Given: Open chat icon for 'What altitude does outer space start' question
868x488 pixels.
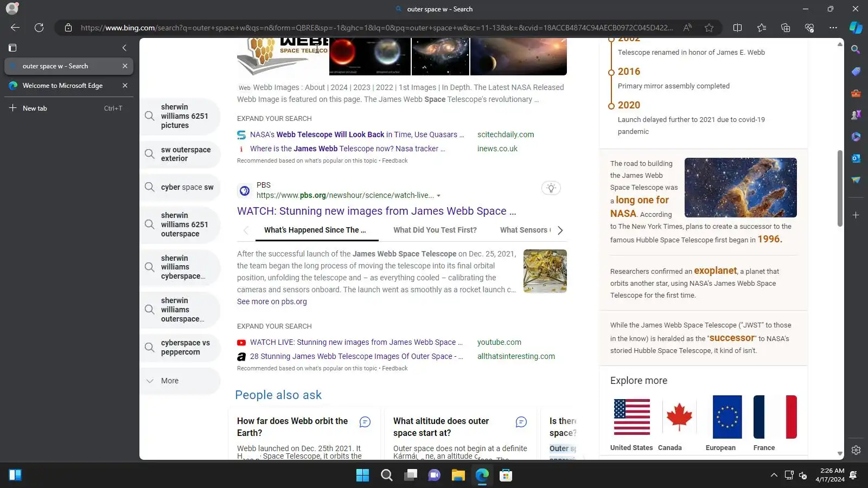Looking at the screenshot, I should pyautogui.click(x=521, y=422).
